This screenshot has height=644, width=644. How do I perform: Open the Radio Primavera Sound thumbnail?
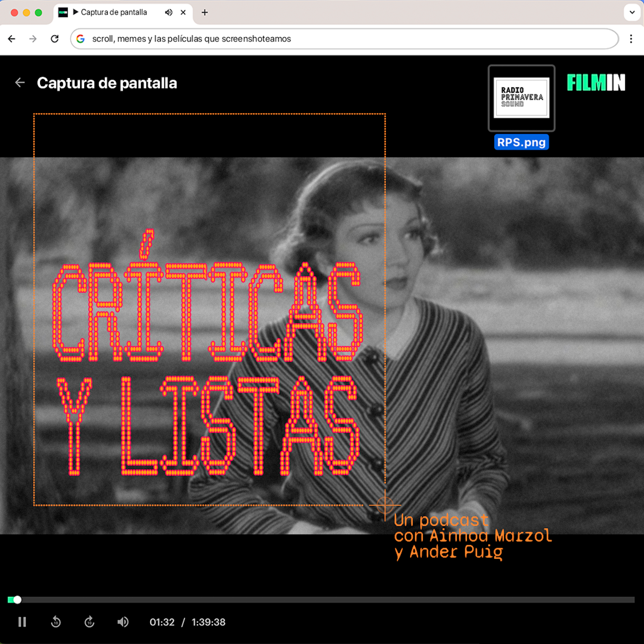tap(521, 98)
